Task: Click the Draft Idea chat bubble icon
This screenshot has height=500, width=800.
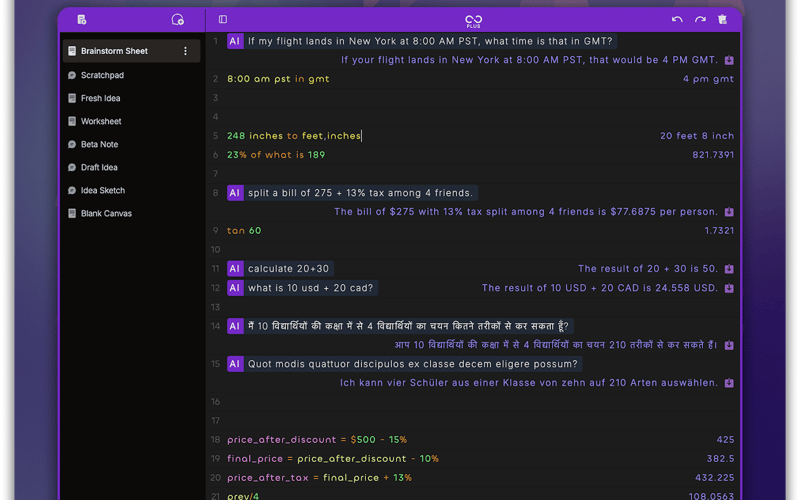Action: coord(72,167)
